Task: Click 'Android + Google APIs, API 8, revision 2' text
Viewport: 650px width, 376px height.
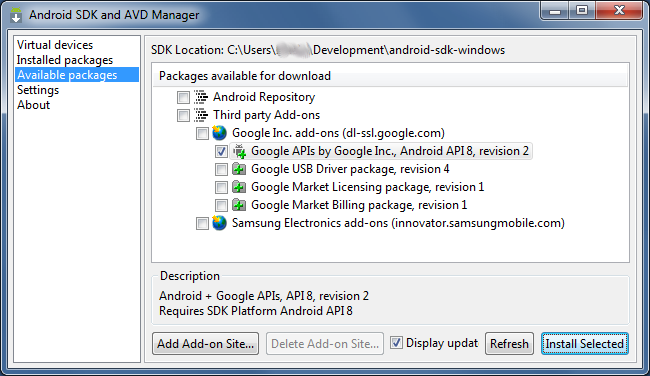Action: pyautogui.click(x=264, y=296)
